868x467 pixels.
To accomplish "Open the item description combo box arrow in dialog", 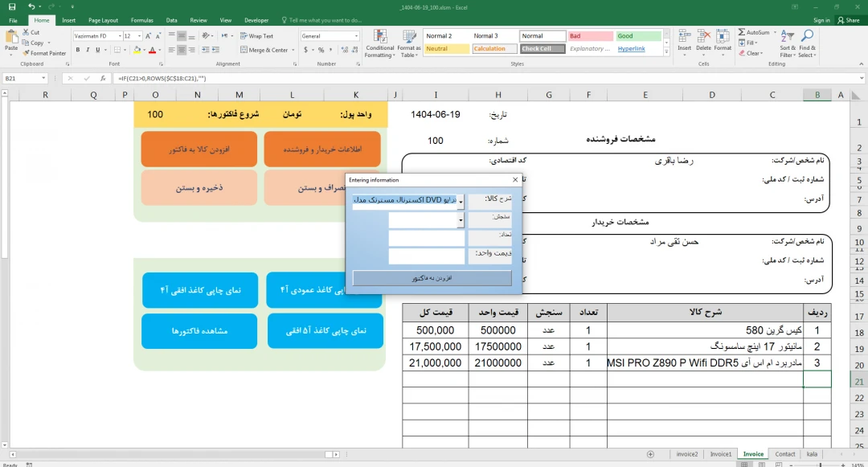I will [461, 202].
